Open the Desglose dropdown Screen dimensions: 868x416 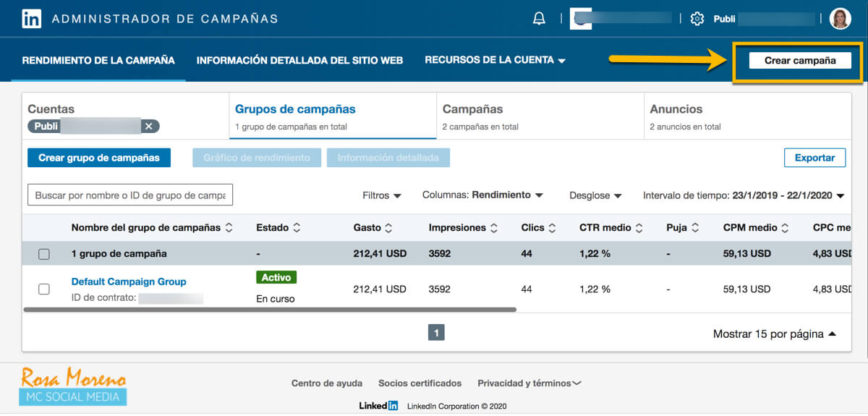tap(595, 195)
